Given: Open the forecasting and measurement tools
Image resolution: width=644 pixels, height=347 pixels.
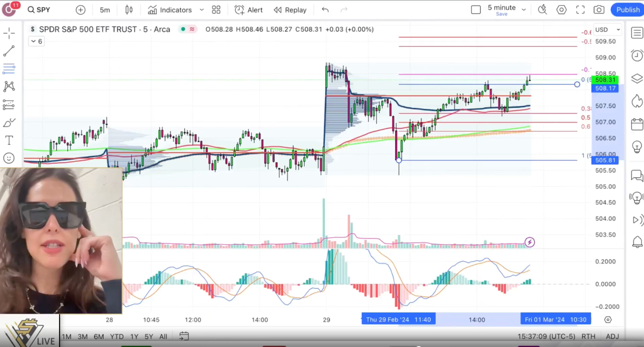Looking at the screenshot, I should (9, 105).
